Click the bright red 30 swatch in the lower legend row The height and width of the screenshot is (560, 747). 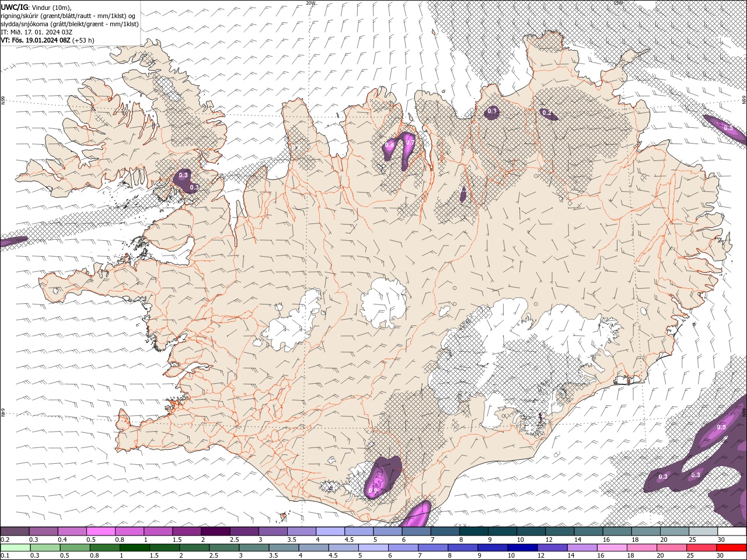732,548
